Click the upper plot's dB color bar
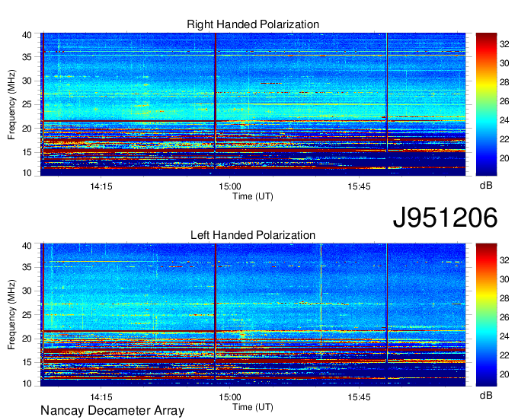Screen dimensions: 518x420 (486, 104)
